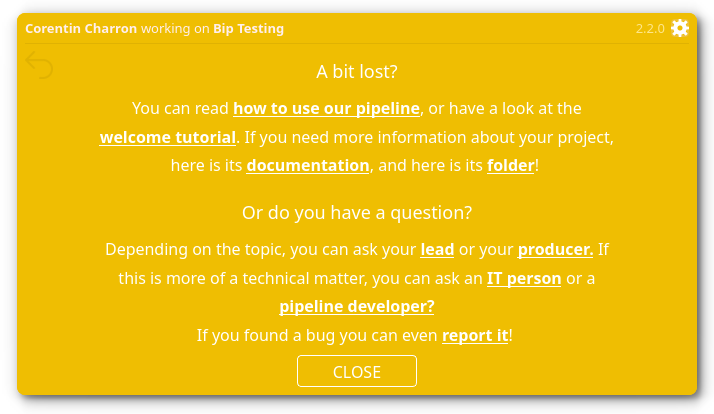Click the 'working on' text in header

tap(175, 29)
